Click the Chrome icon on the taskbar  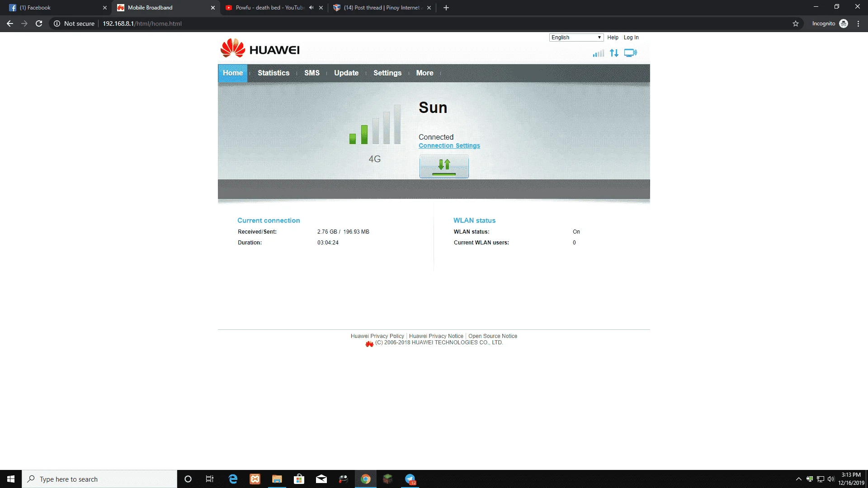[x=366, y=479]
